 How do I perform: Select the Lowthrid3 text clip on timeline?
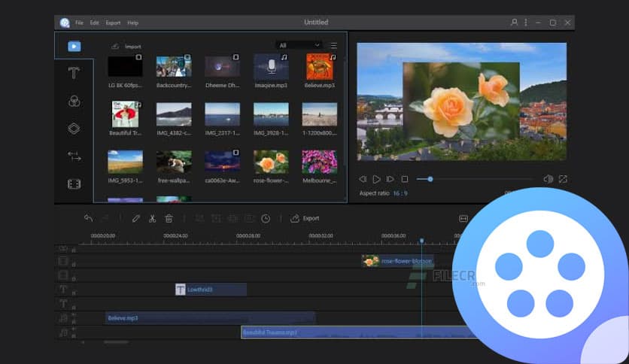[x=211, y=290]
